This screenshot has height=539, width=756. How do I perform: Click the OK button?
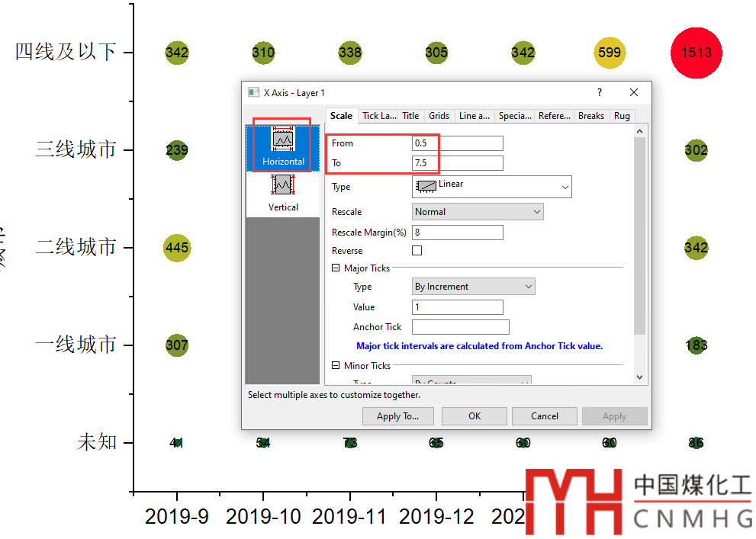pos(475,416)
